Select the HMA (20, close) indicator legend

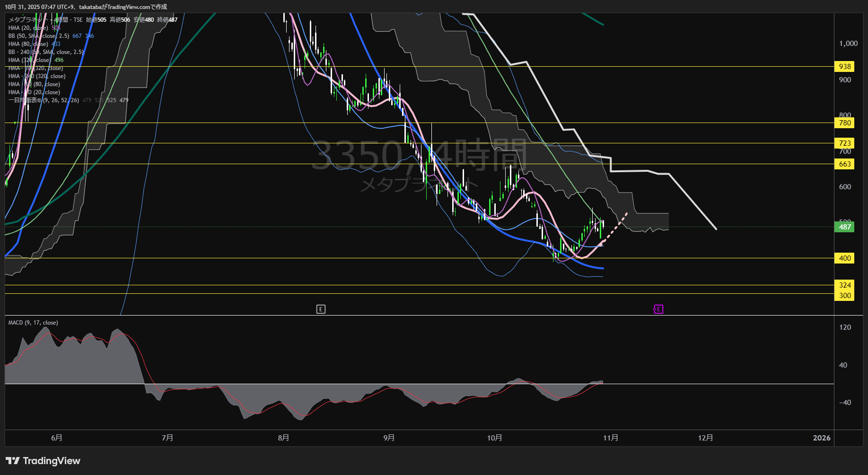point(28,28)
